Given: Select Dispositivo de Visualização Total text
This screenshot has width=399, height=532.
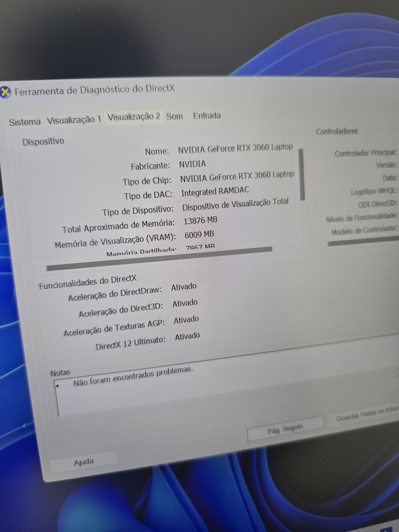Looking at the screenshot, I should (x=235, y=205).
